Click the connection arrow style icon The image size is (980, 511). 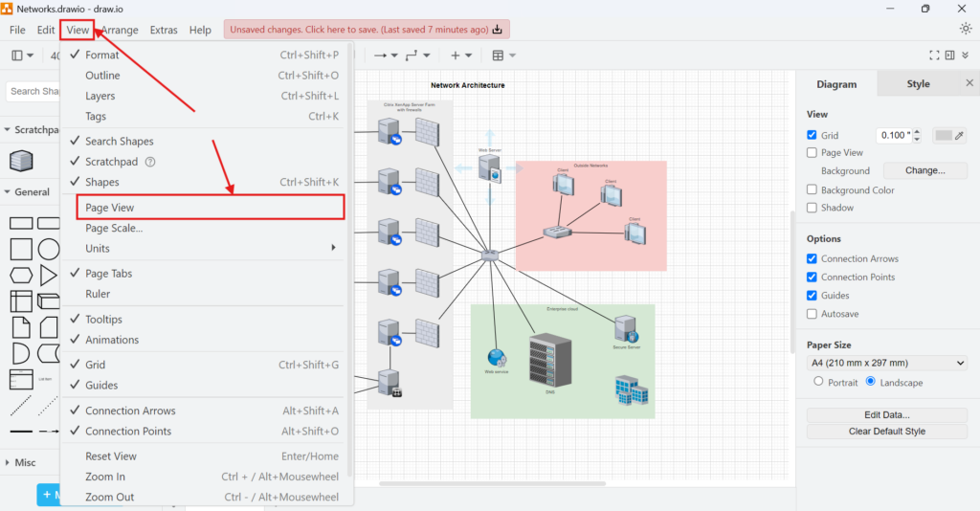[x=380, y=56]
